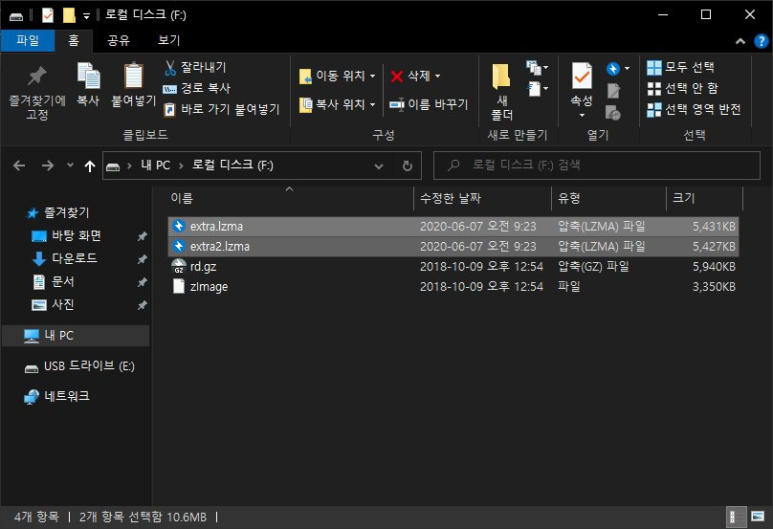Select the rd.gz file
Screen dimensions: 773x529
coord(453,267)
